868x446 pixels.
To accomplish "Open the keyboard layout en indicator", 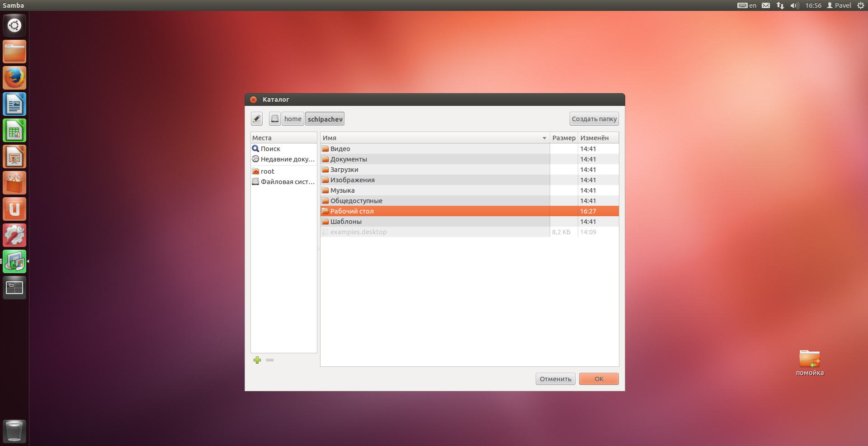I will coord(747,5).
